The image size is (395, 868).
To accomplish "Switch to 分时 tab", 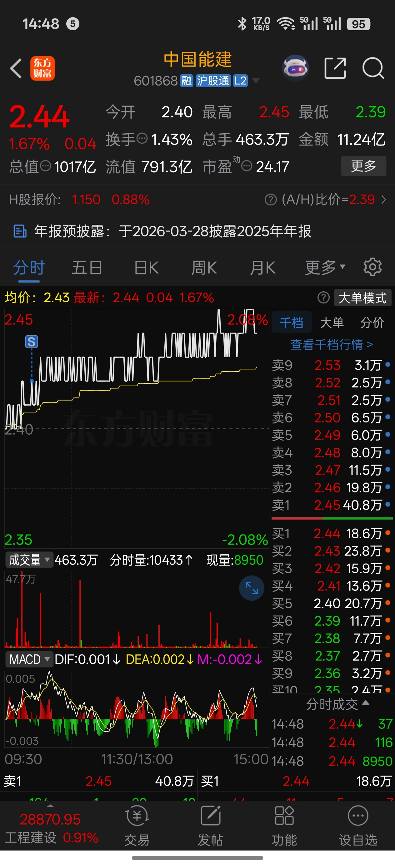I will click(29, 268).
